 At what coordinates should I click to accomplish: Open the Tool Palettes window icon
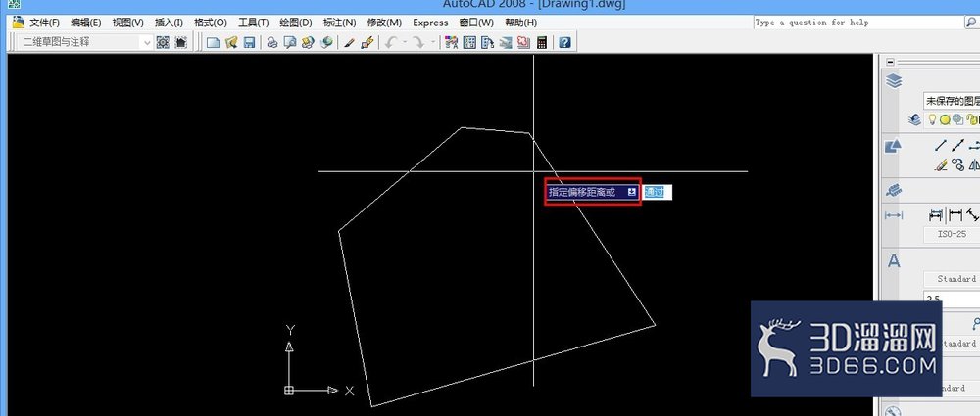point(487,42)
